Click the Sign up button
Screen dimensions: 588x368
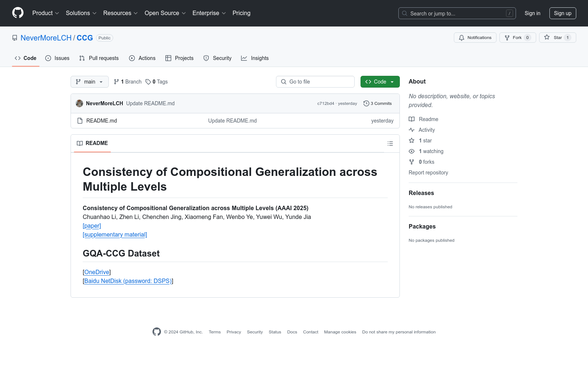[x=563, y=13]
